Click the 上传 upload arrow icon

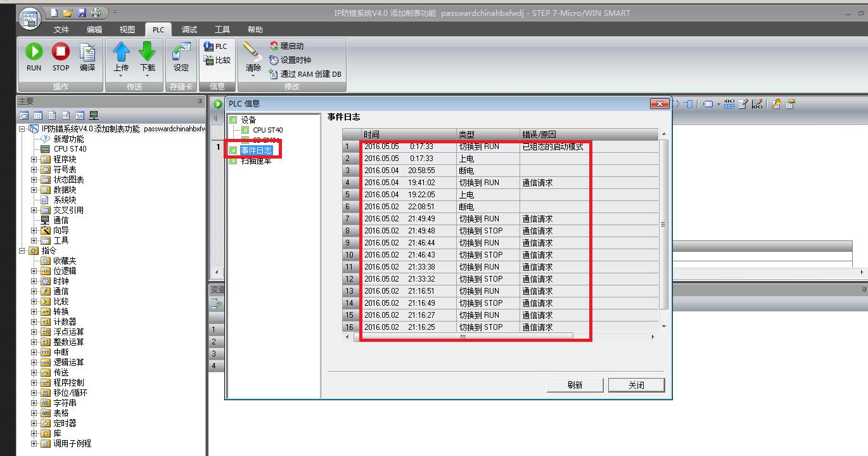[121, 52]
